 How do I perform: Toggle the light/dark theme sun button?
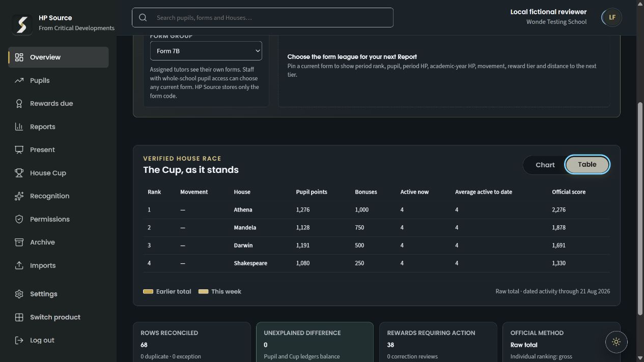616,342
